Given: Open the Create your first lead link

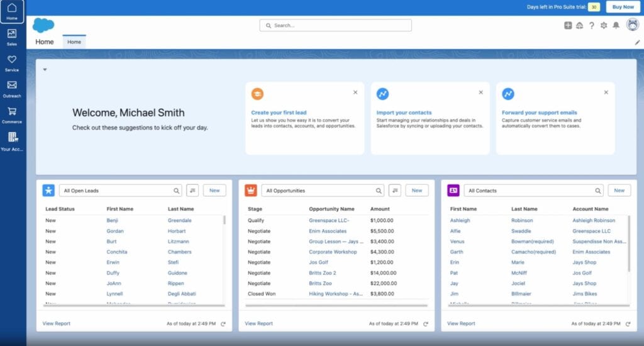Looking at the screenshot, I should point(279,113).
